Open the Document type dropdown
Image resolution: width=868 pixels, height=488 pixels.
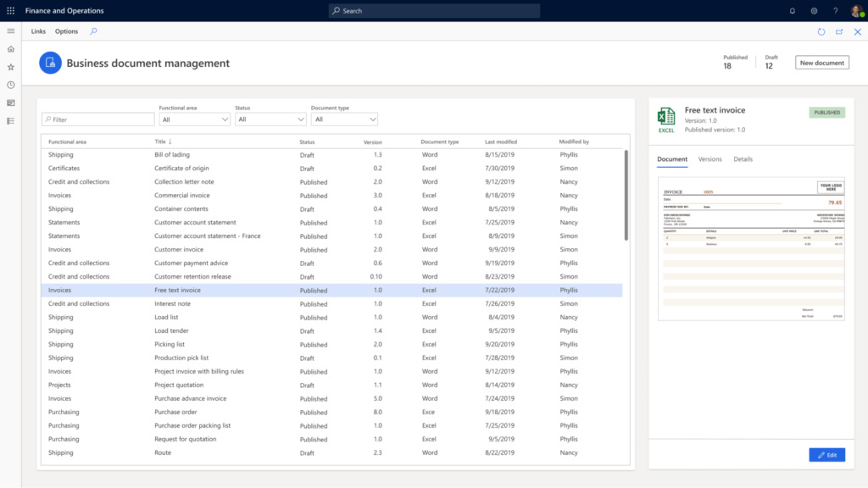coord(343,119)
